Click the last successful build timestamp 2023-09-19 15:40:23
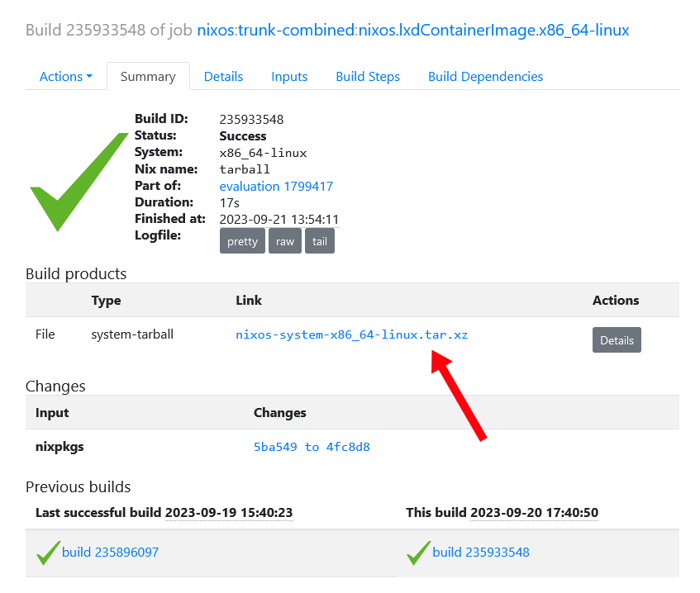 (x=229, y=512)
